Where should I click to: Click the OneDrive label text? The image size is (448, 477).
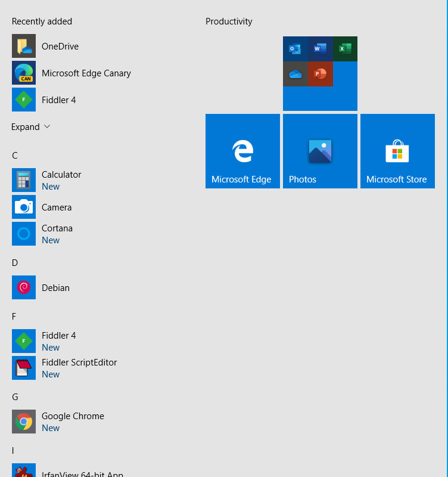60,47
